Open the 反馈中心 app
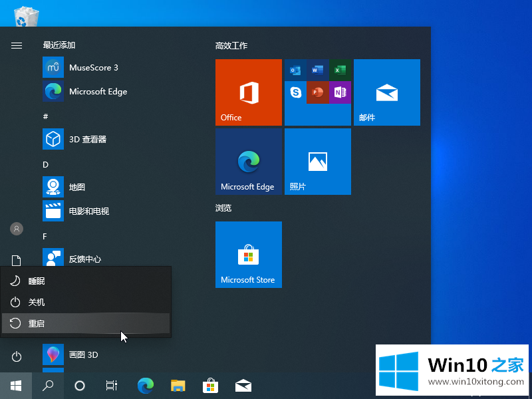The width and height of the screenshot is (532, 399). 72,258
